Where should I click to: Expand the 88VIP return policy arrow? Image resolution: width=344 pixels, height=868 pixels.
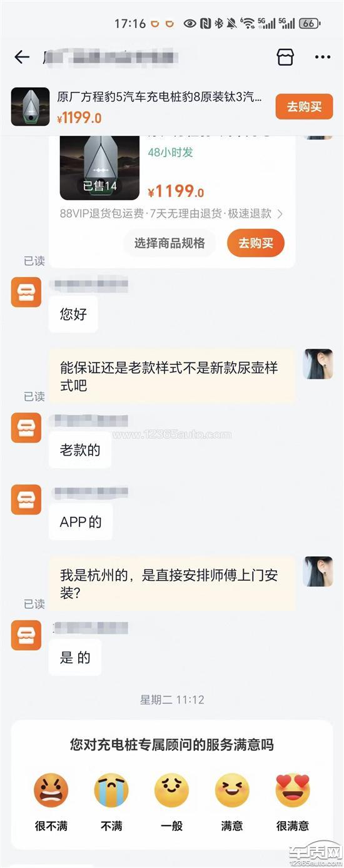coord(280,213)
